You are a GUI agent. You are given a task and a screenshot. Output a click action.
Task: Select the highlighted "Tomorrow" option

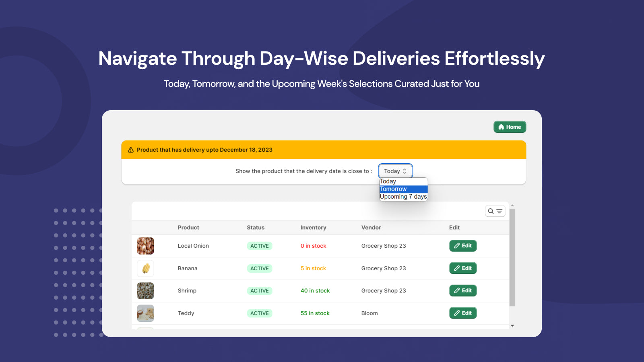393,189
